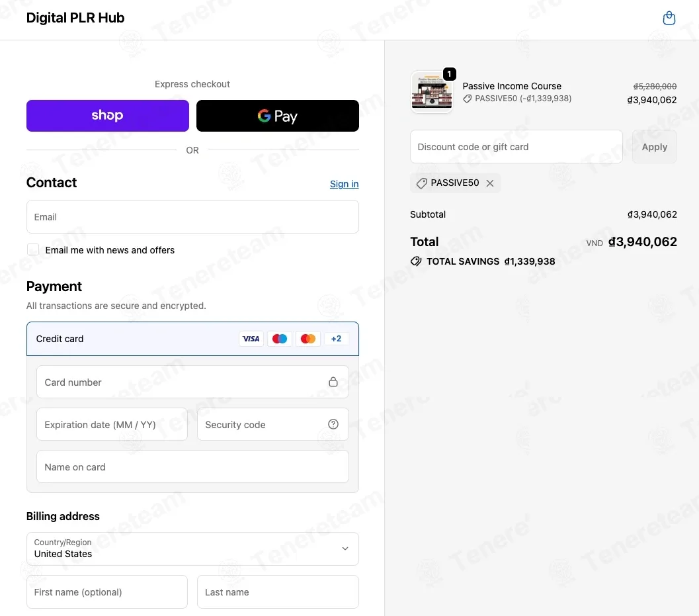Click the Passive Income Course thumbnail
This screenshot has width=699, height=616.
click(x=432, y=93)
